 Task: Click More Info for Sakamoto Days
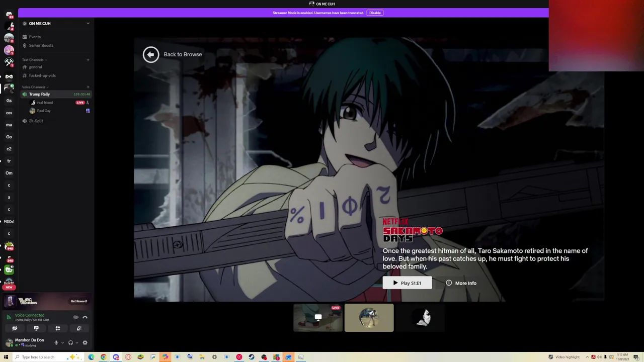tap(461, 283)
